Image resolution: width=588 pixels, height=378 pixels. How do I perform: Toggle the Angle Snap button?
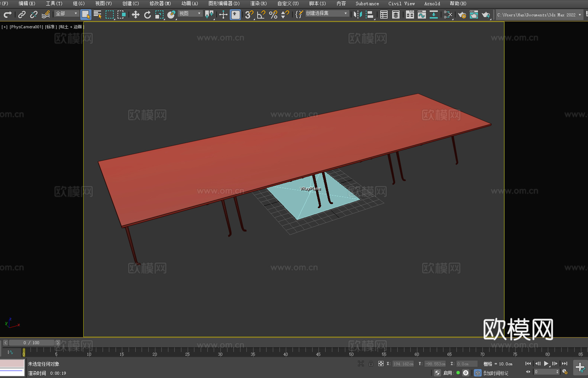point(261,14)
